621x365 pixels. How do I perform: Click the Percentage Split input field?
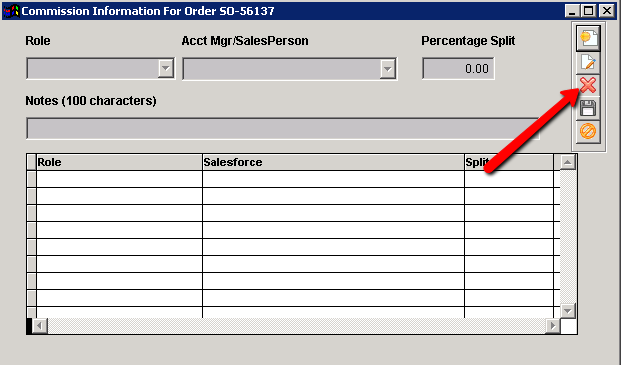point(458,68)
